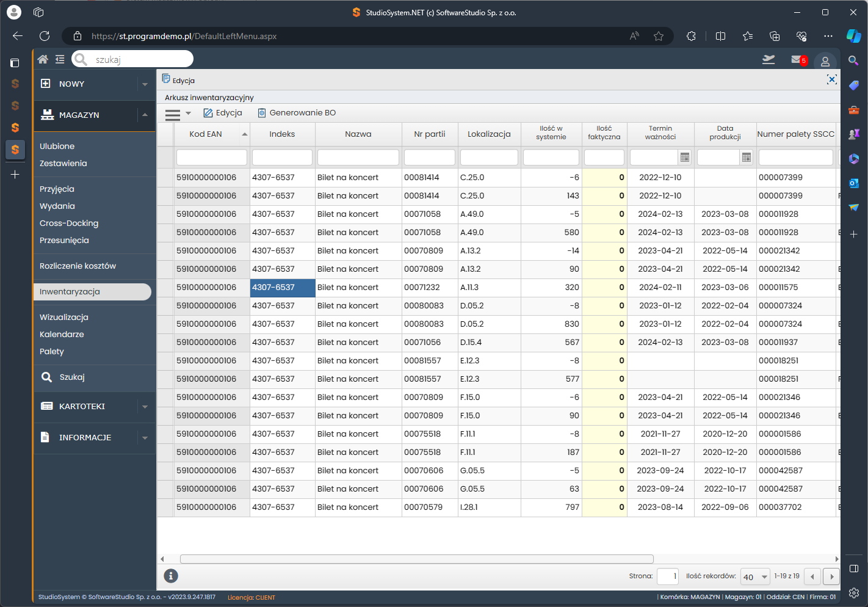Open the Data produkcji calendar picker
Image resolution: width=868 pixels, height=607 pixels.
coord(746,158)
